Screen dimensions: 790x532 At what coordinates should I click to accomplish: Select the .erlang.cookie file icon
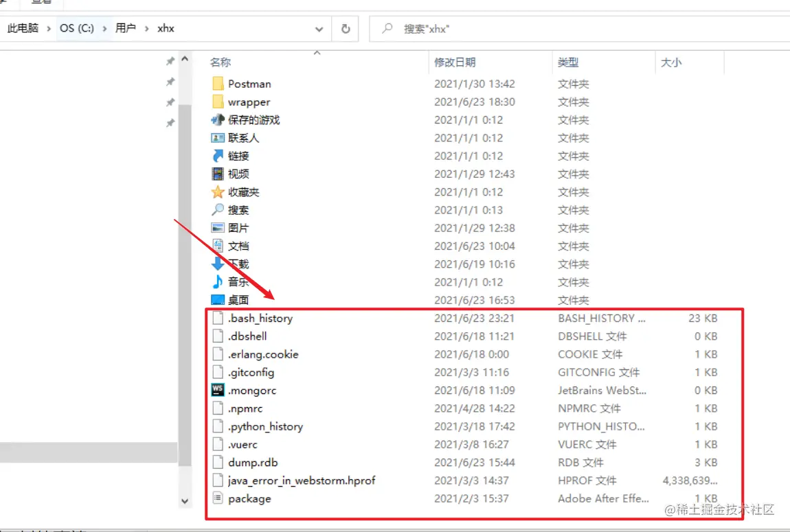(x=218, y=354)
